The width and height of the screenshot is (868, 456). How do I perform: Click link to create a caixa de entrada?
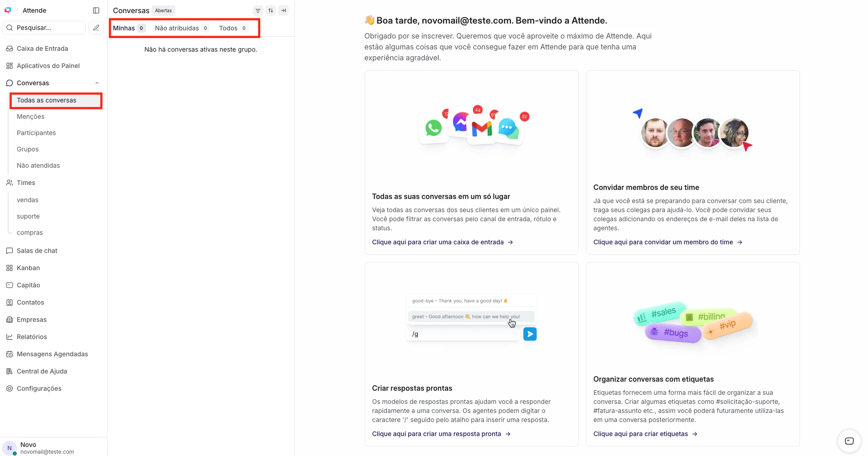[x=443, y=242]
